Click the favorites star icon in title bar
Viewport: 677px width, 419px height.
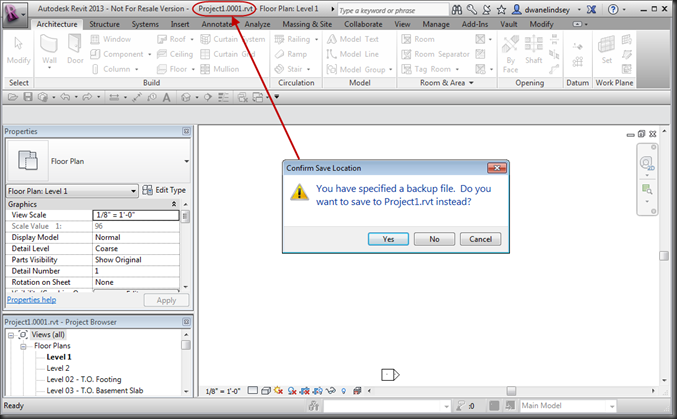click(501, 10)
